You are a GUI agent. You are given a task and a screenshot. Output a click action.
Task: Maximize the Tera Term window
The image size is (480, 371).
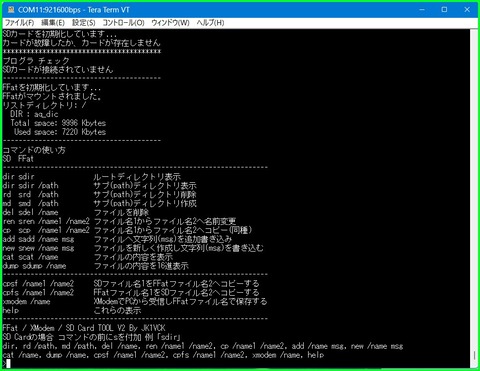tap(444, 10)
